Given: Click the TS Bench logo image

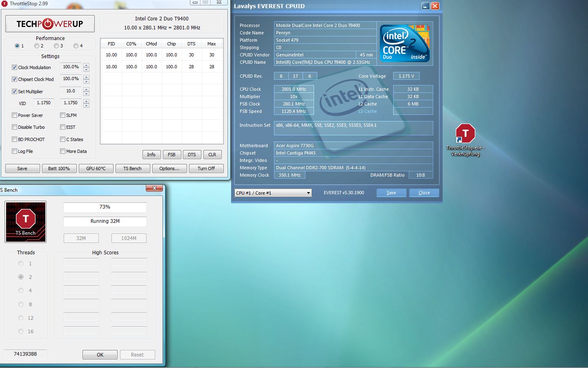Looking at the screenshot, I should coord(25,222).
